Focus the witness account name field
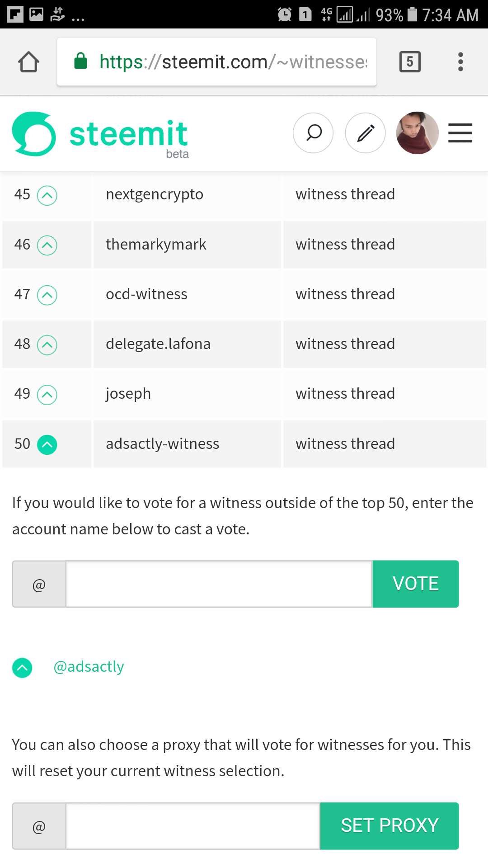The width and height of the screenshot is (488, 868). click(x=219, y=584)
